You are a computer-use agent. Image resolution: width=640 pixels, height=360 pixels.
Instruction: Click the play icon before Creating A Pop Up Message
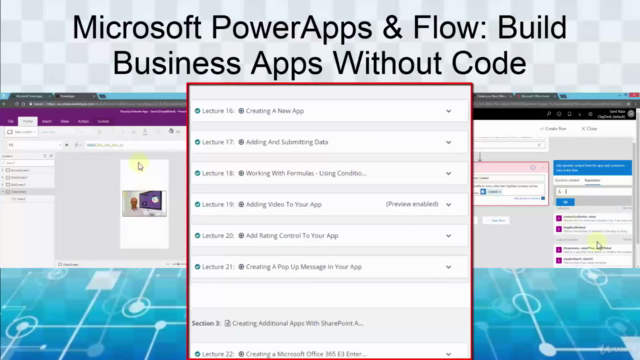pyautogui.click(x=241, y=267)
